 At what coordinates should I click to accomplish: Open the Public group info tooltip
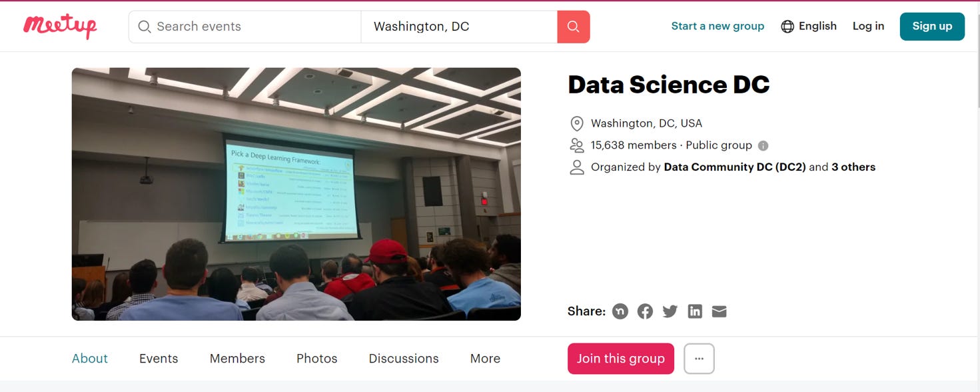(x=762, y=145)
